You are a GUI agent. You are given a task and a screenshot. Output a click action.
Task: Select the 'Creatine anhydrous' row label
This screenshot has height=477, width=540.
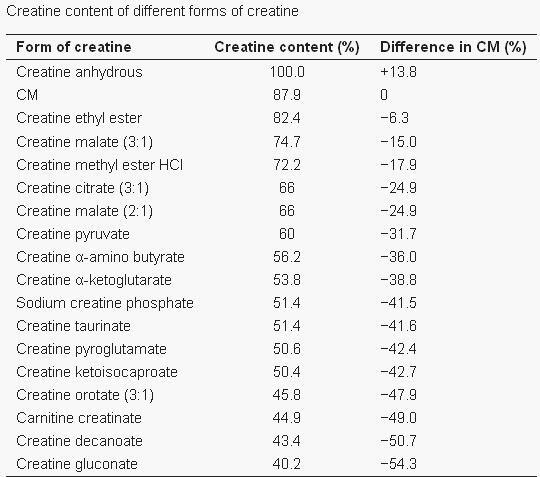click(x=79, y=72)
